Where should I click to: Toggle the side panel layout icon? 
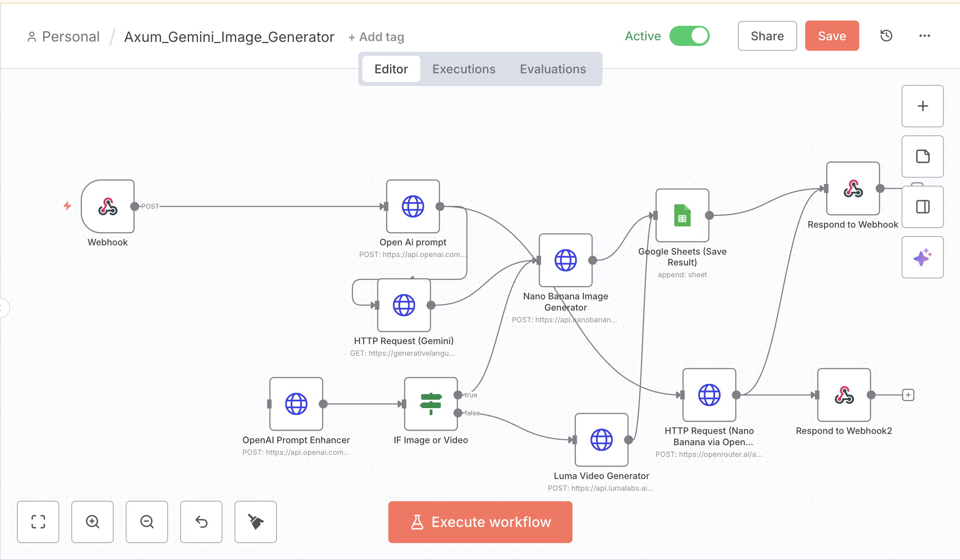pyautogui.click(x=922, y=207)
